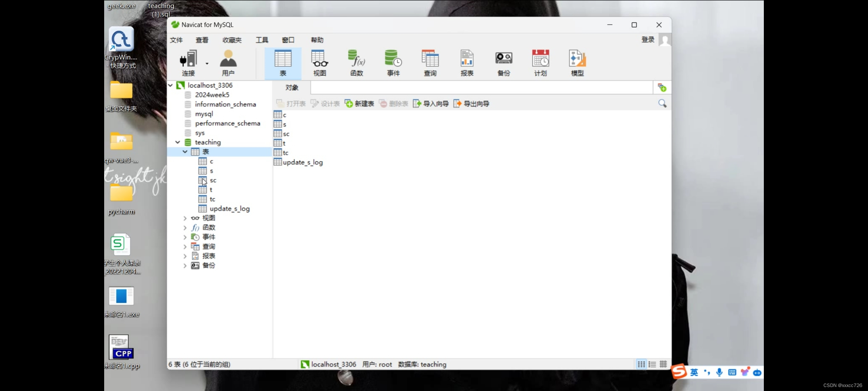Click the 对象 filter input field
Viewport: 868px width, 391px height.
481,87
